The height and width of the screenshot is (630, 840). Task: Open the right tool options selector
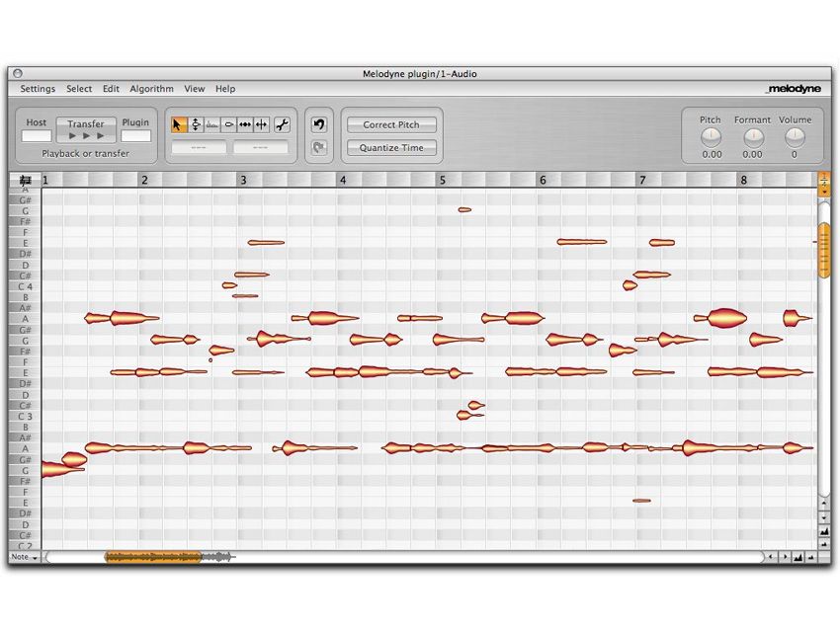point(261,146)
